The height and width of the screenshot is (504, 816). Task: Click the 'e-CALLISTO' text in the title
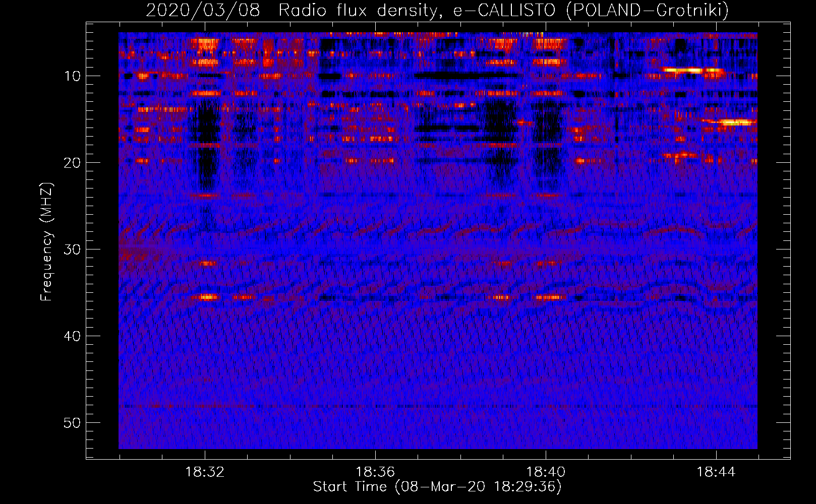pos(504,10)
